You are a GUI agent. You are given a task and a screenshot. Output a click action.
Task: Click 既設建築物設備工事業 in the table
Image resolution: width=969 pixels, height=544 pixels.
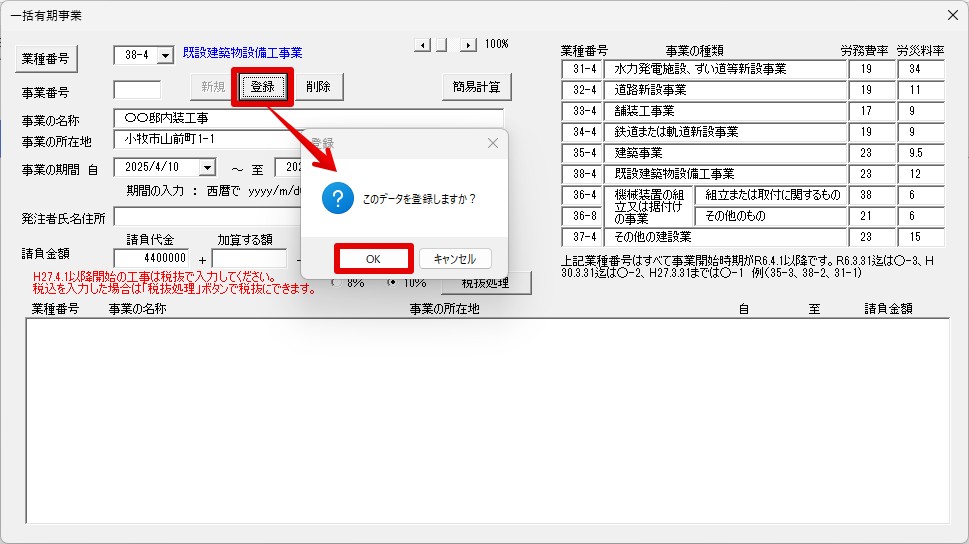tap(725, 174)
